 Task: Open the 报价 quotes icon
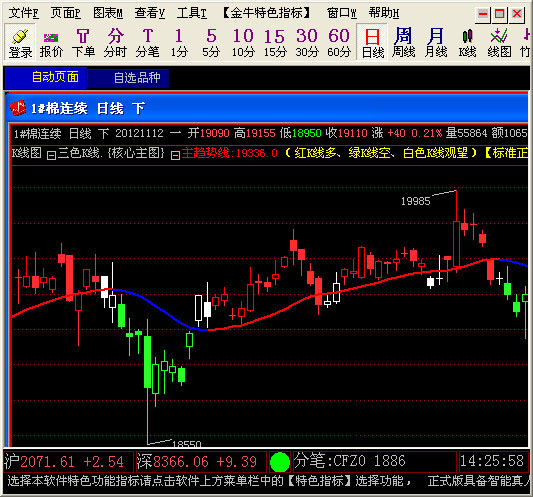coord(51,42)
